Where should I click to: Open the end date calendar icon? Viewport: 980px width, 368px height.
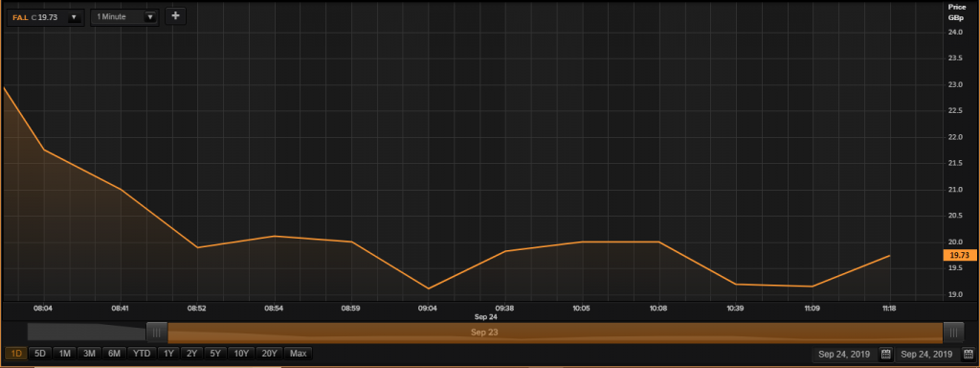[x=969, y=355]
